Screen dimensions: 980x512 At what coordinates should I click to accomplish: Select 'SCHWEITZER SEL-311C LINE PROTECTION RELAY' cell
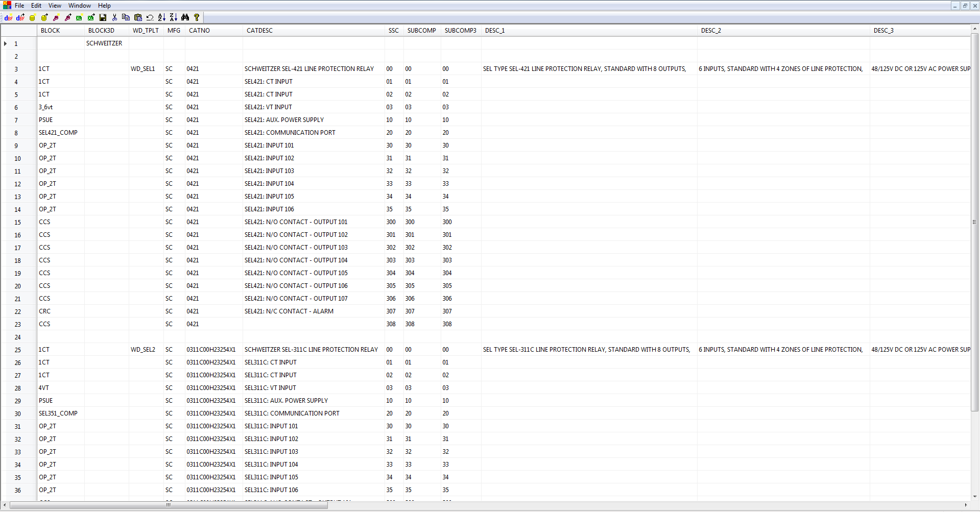pos(314,350)
